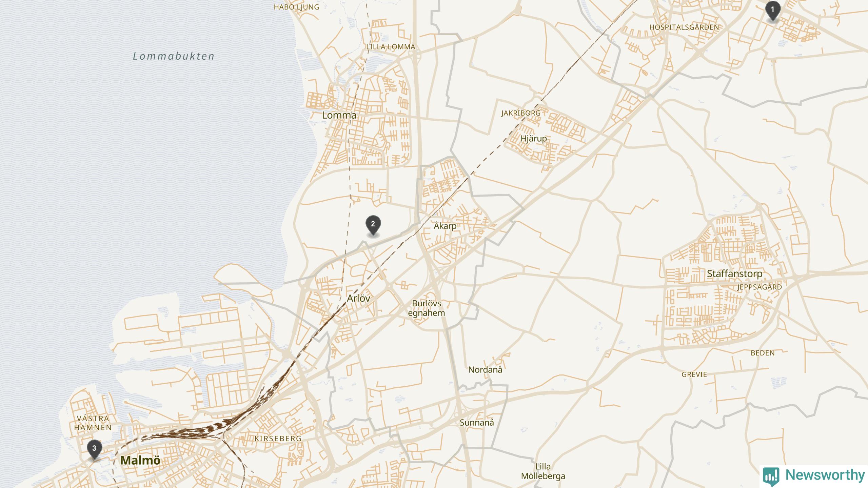Screen dimensions: 868x488
Task: Select the Hjärup place label
Action: click(x=534, y=139)
